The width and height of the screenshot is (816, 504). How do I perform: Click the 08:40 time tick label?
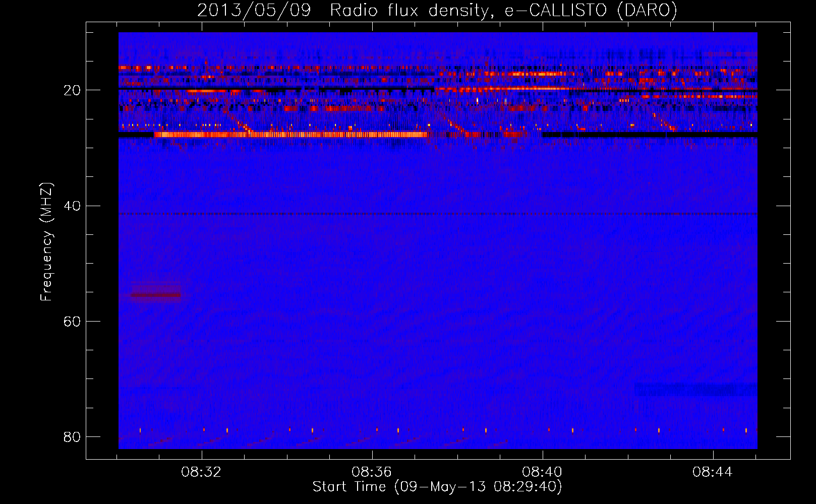point(542,472)
